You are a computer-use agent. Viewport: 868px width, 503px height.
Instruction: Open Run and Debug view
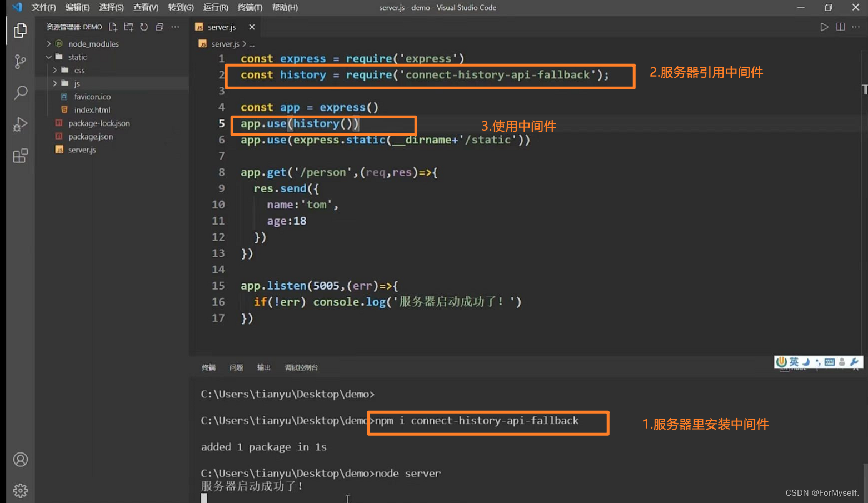pos(20,124)
